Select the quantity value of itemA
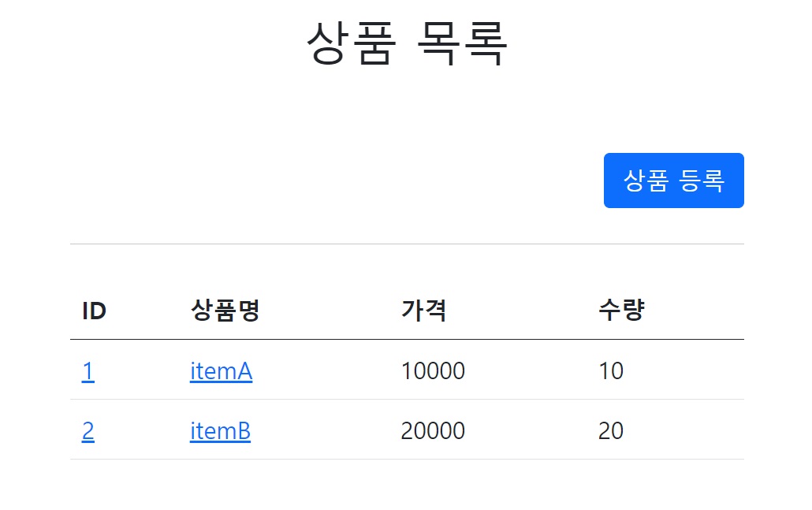Viewport: 812px width, 510px height. pyautogui.click(x=611, y=370)
